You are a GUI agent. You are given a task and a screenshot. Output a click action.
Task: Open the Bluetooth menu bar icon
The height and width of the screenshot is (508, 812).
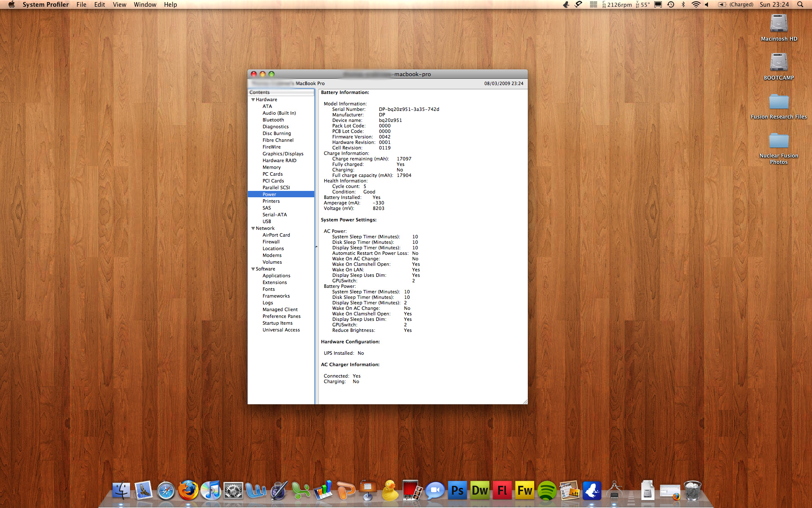(683, 5)
